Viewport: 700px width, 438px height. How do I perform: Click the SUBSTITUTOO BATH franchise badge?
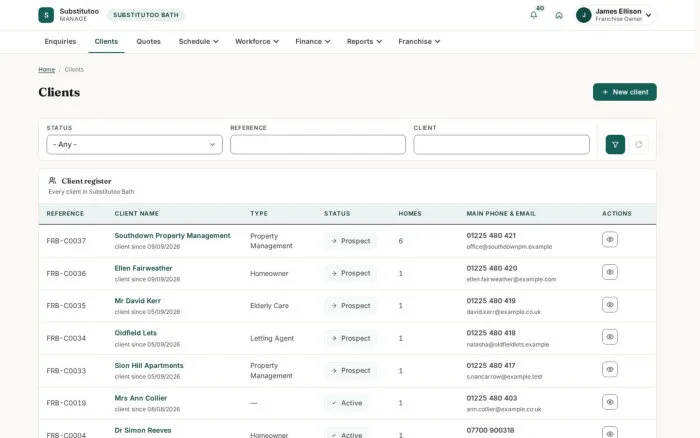[146, 15]
